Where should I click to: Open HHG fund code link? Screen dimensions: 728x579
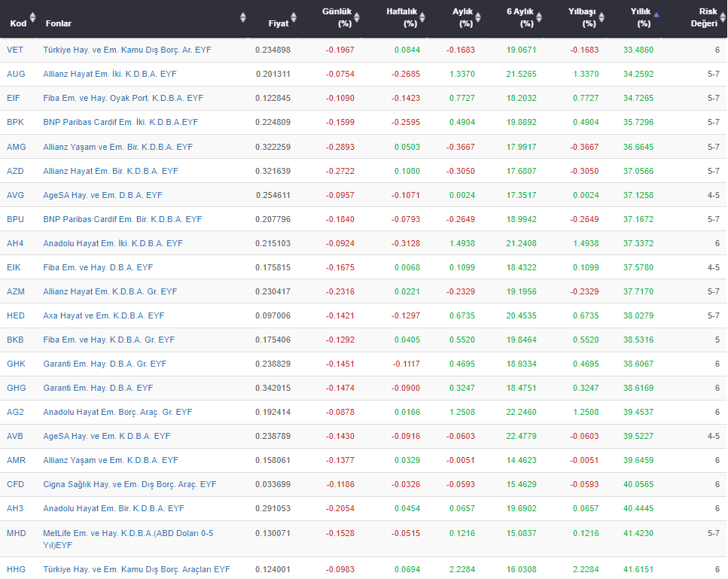click(x=17, y=570)
